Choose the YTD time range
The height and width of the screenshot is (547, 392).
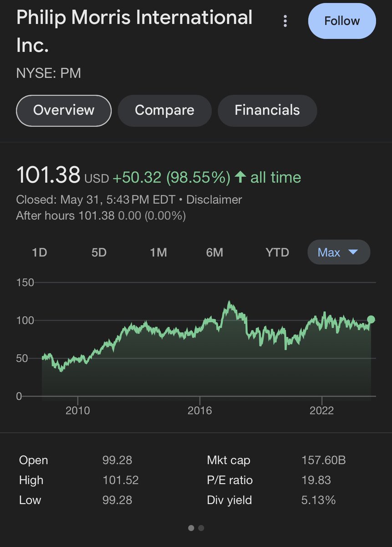pos(277,252)
